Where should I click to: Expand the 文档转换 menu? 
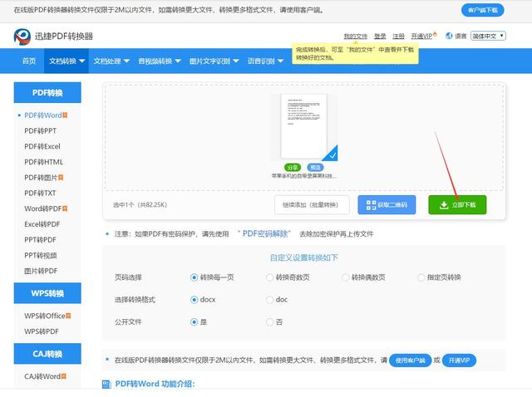tap(66, 61)
